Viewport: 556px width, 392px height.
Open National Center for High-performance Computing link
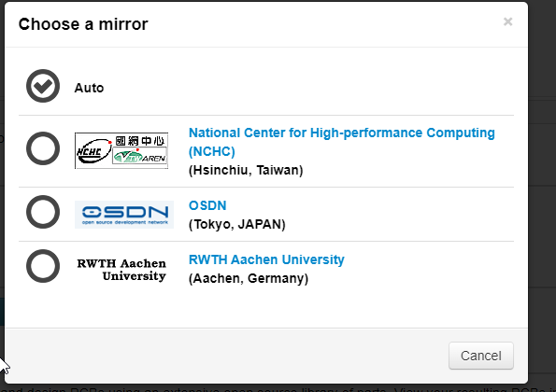[x=341, y=142]
